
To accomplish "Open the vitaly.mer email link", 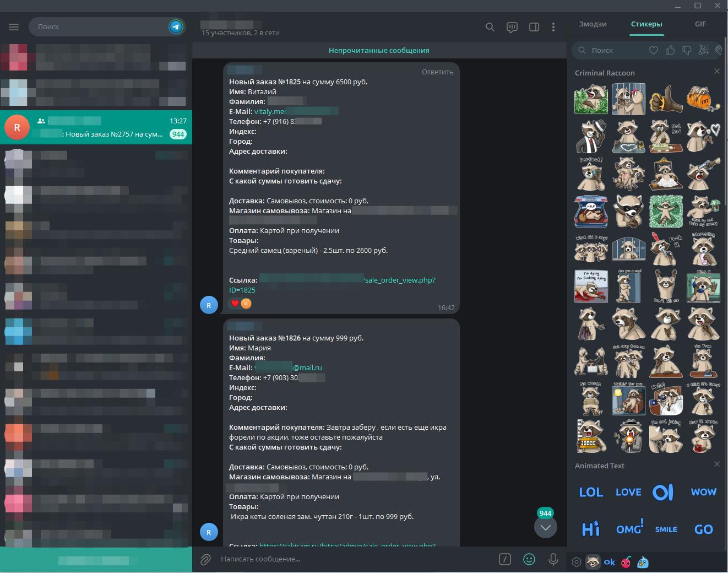I will point(296,111).
